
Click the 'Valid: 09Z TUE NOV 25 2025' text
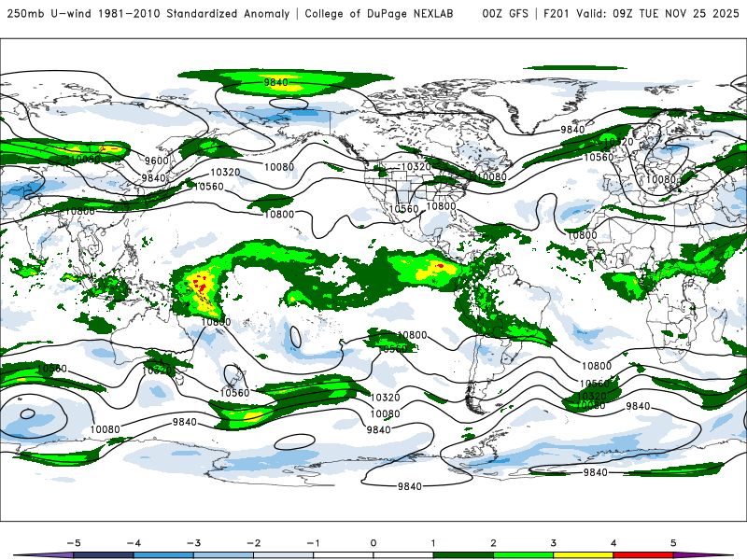coord(657,13)
